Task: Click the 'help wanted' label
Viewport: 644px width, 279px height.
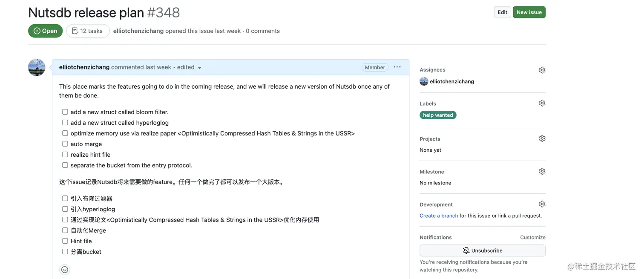Action: point(438,115)
